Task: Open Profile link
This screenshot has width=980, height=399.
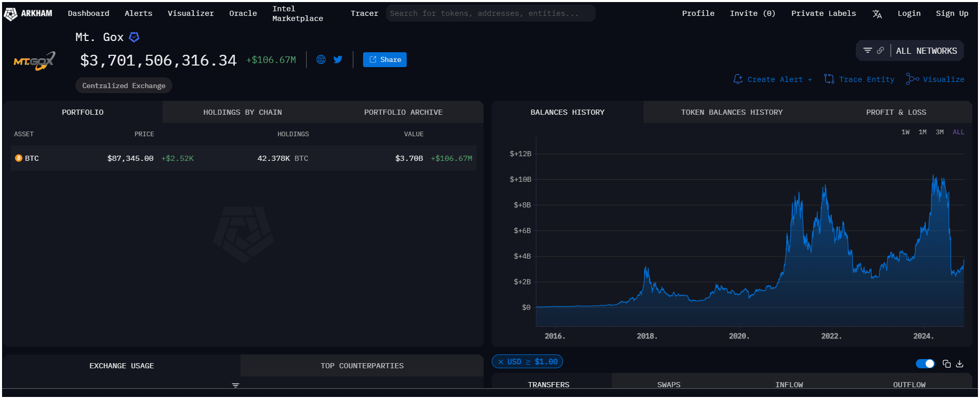Action: [x=698, y=13]
